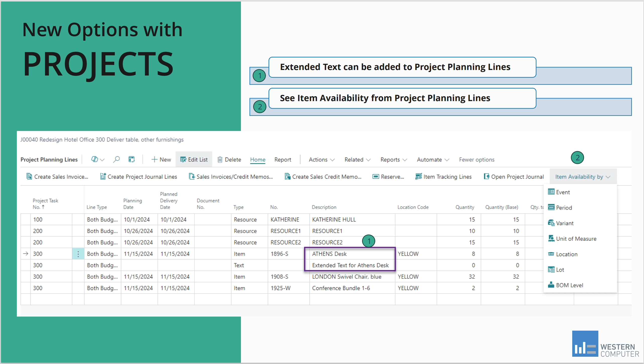Open row menu for ATHENS Desk line
The height and width of the screenshot is (364, 644).
pos(78,254)
